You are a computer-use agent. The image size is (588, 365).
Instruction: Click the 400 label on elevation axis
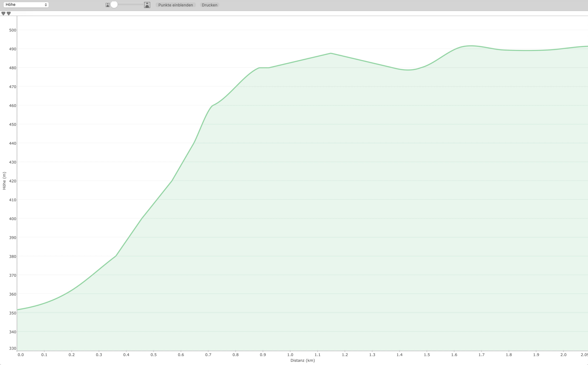pyautogui.click(x=13, y=219)
